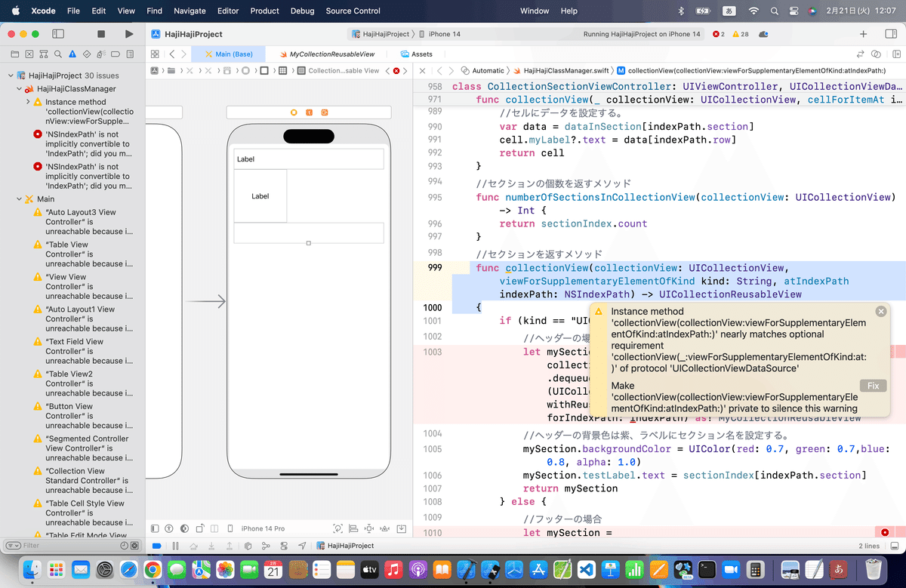
Task: Switch to the Main (Base) tab
Action: [228, 54]
